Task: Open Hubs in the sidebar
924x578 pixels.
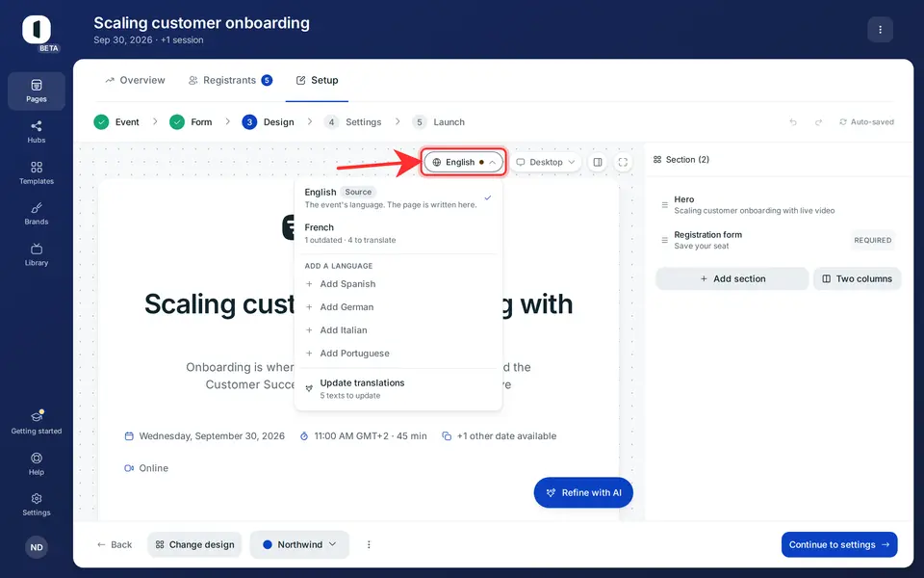Action: click(x=36, y=132)
